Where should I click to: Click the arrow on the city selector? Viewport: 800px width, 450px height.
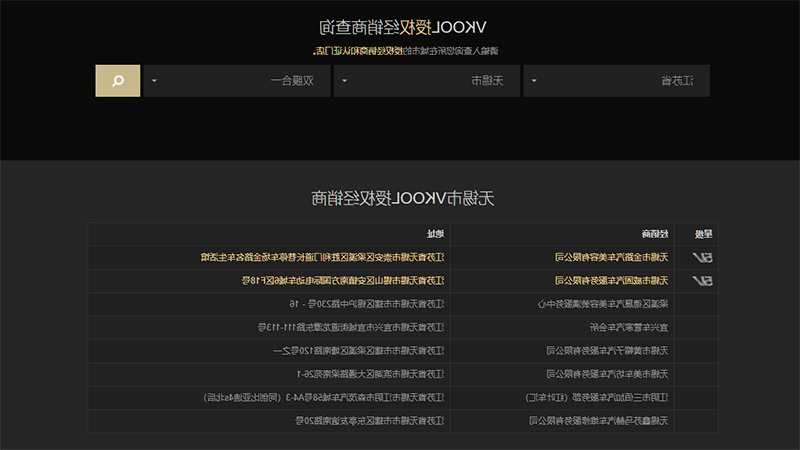[x=344, y=81]
